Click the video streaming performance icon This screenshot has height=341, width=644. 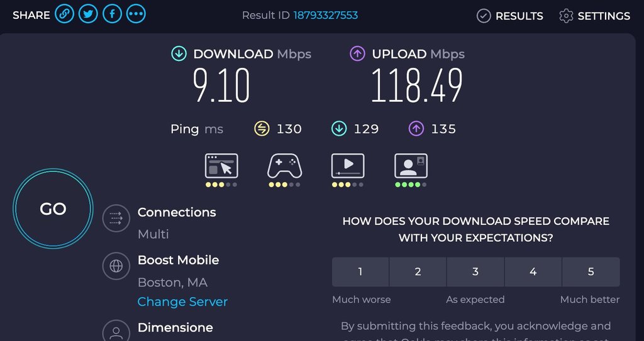click(x=347, y=166)
